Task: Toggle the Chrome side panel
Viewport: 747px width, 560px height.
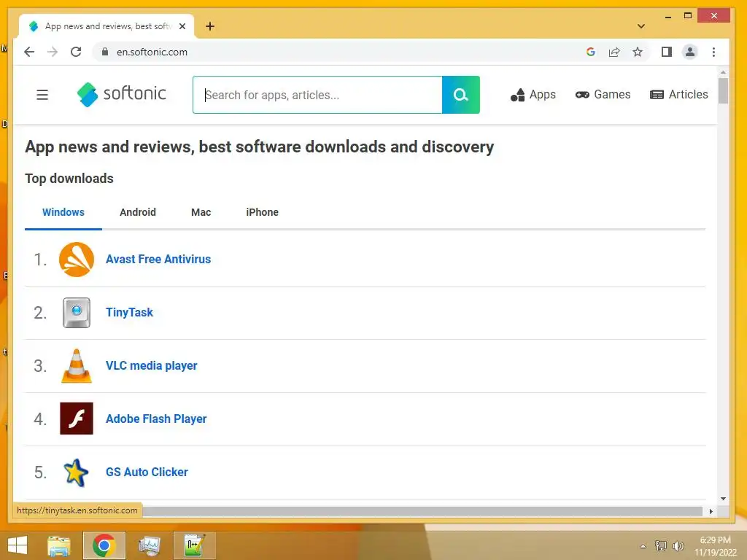Action: 667,52
